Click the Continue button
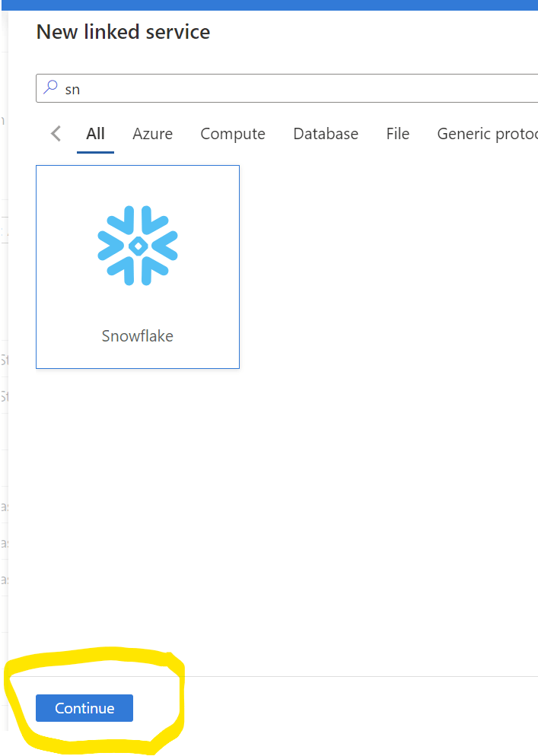This screenshot has height=756, width=538. click(x=84, y=708)
